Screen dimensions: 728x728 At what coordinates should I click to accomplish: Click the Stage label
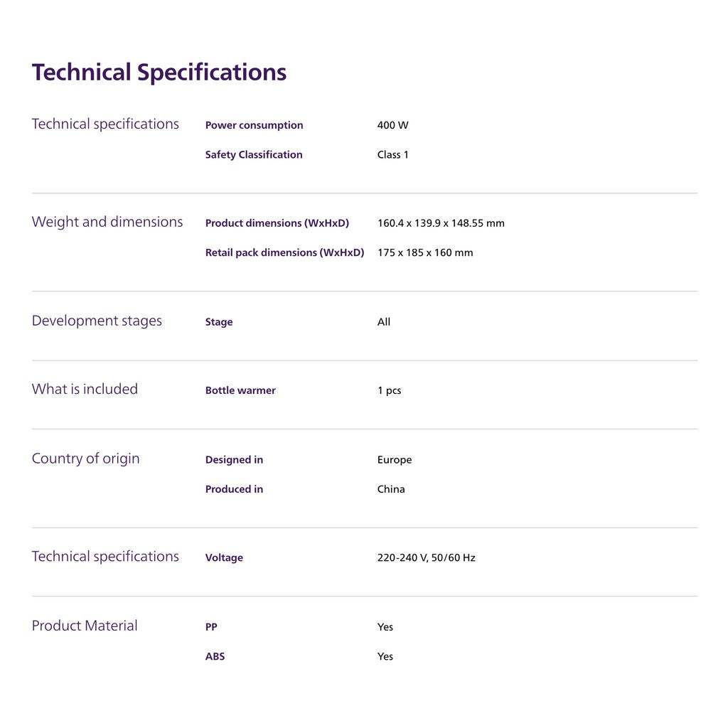(x=219, y=322)
